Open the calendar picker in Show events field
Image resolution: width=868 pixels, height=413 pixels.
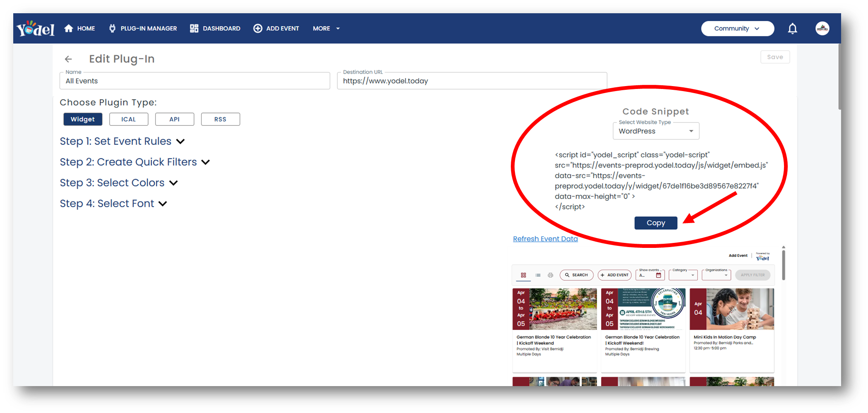659,275
